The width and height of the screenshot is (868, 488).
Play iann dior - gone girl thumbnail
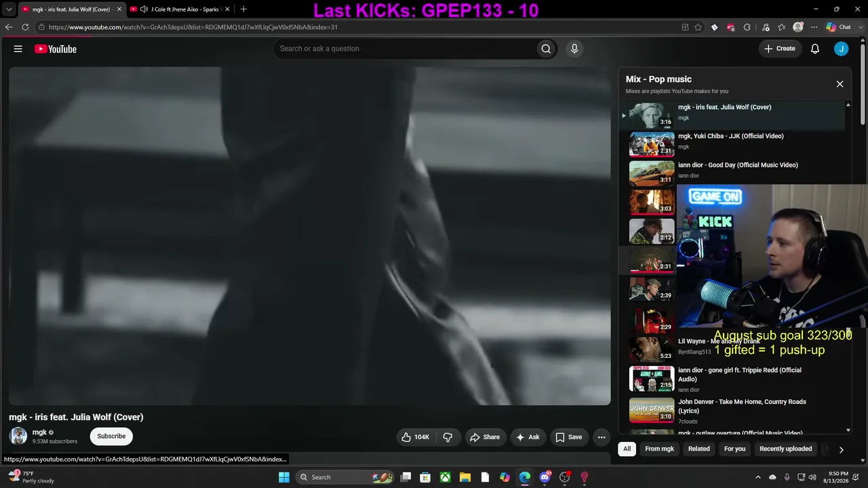tap(652, 379)
